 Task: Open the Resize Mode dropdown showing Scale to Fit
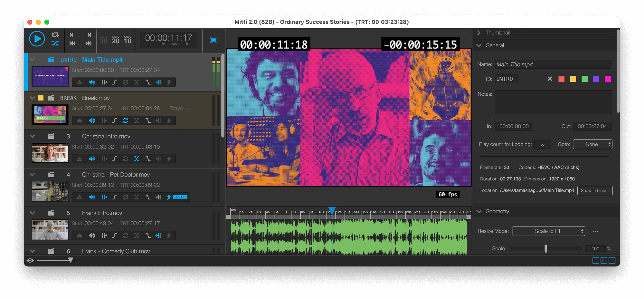coord(549,231)
